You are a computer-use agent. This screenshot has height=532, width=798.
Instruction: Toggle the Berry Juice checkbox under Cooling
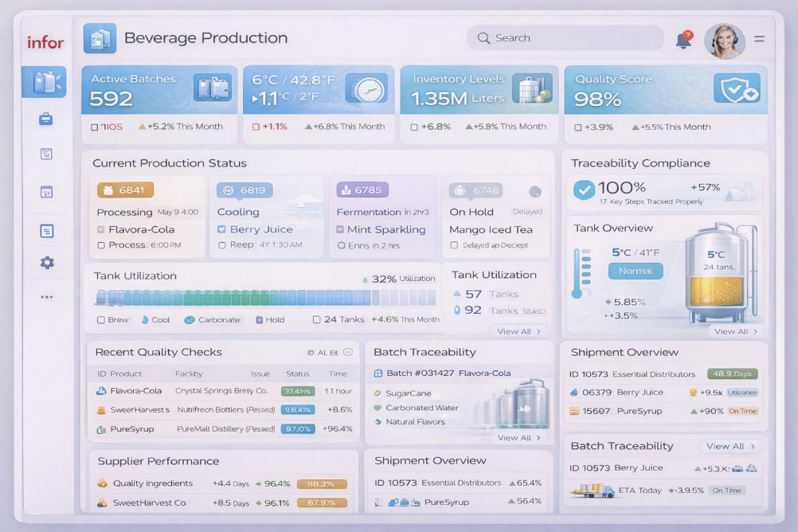[221, 229]
